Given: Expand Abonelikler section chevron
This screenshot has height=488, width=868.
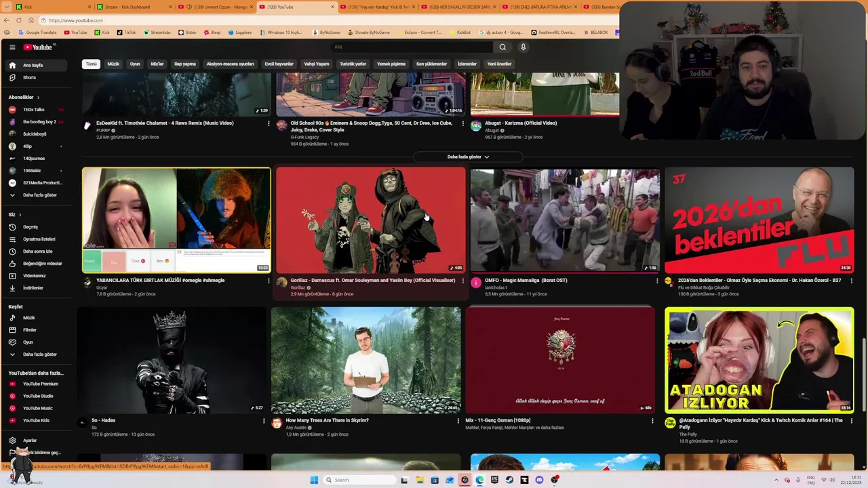Looking at the screenshot, I should [38, 98].
